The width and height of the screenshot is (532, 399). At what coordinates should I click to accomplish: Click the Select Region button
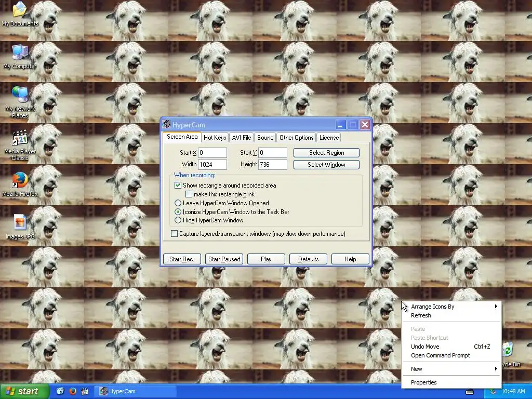[x=326, y=153]
